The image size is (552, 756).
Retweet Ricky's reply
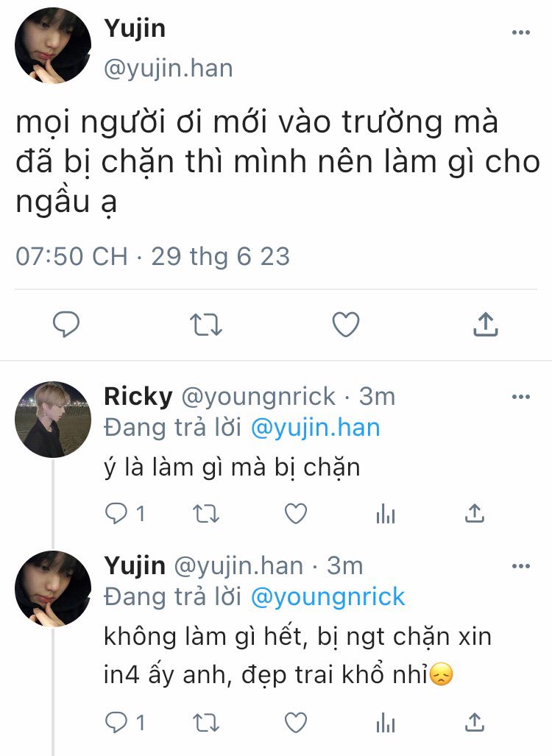(x=206, y=514)
